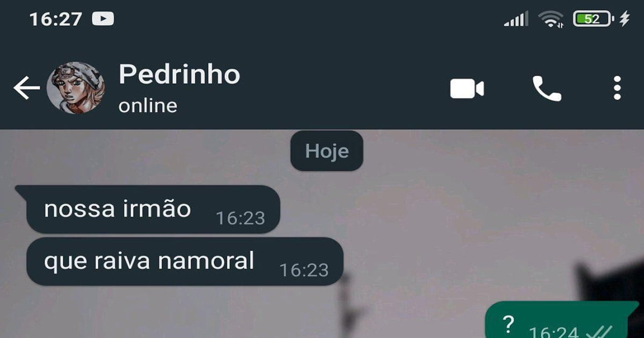This screenshot has width=644, height=338.
Task: Tap the back arrow to leave chat
Action: click(x=27, y=88)
